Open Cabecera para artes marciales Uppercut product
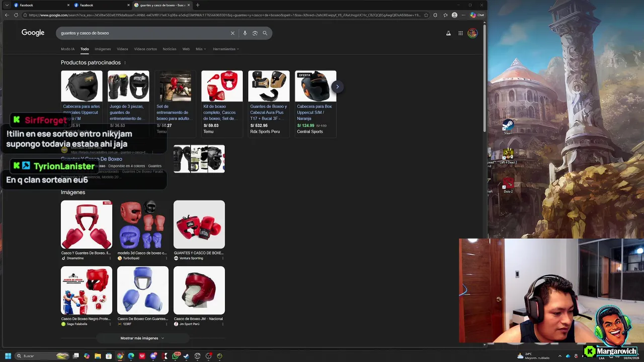 tap(82, 104)
